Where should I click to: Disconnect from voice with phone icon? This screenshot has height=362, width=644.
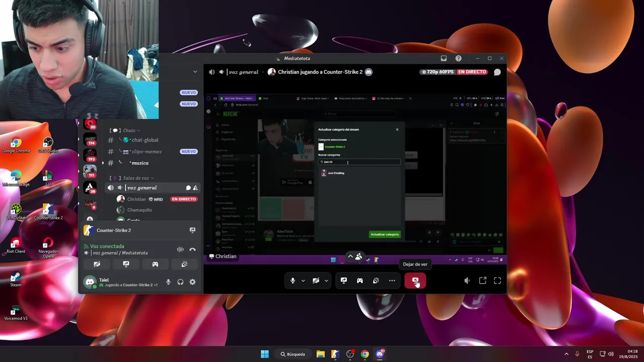192,249
